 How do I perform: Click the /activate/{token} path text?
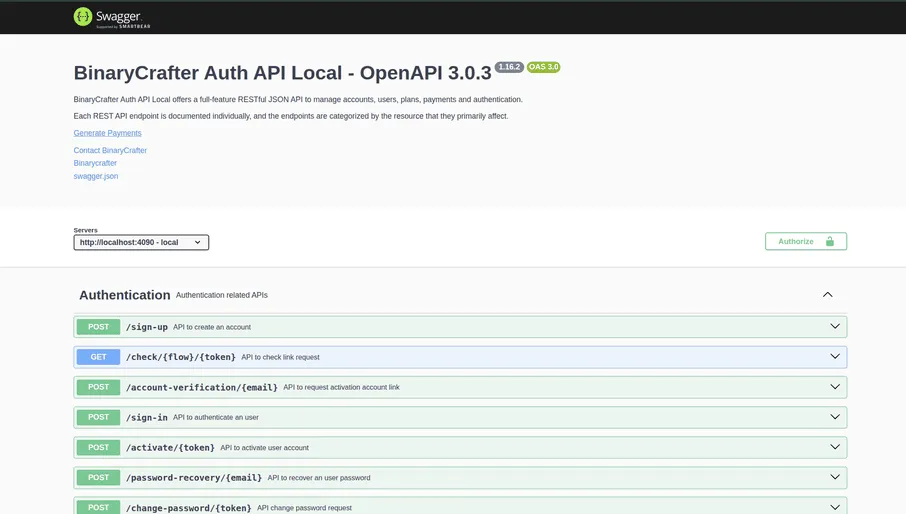tap(170, 448)
